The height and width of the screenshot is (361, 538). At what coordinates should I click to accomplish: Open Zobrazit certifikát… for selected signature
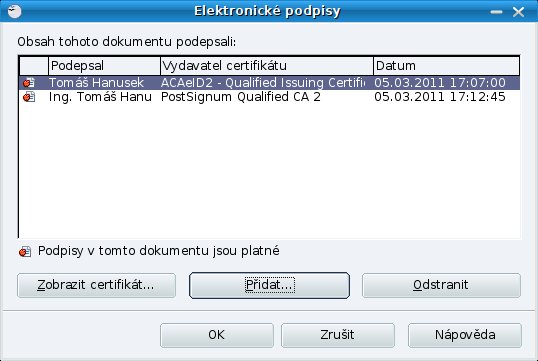coord(96,285)
